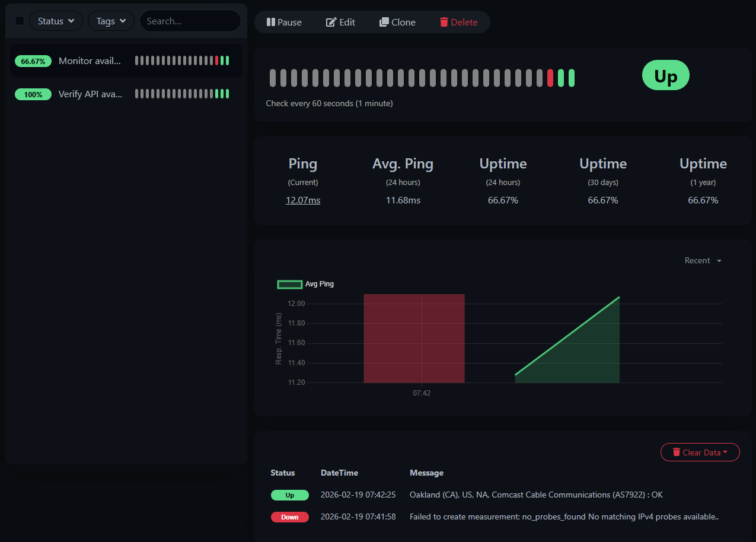Open the Tags filter dropdown
This screenshot has height=542, width=756.
click(x=111, y=21)
